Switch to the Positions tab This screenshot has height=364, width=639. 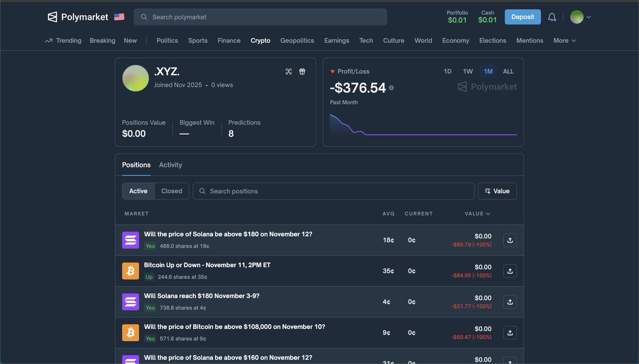136,165
